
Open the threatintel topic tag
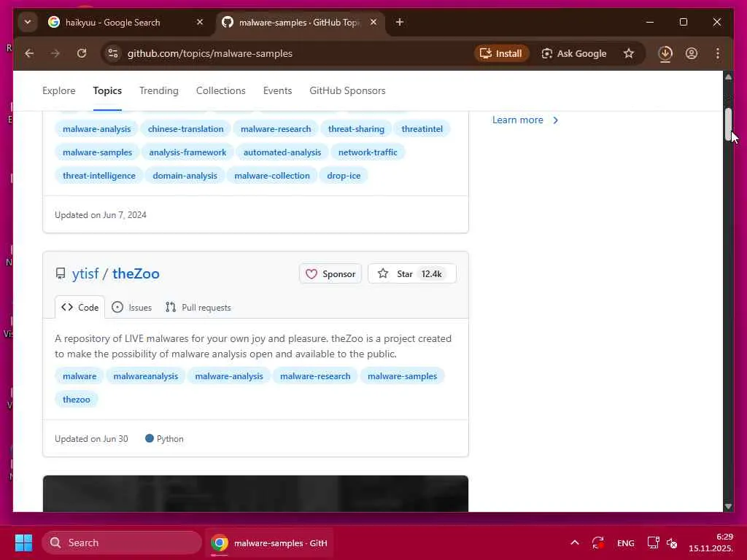pyautogui.click(x=422, y=129)
